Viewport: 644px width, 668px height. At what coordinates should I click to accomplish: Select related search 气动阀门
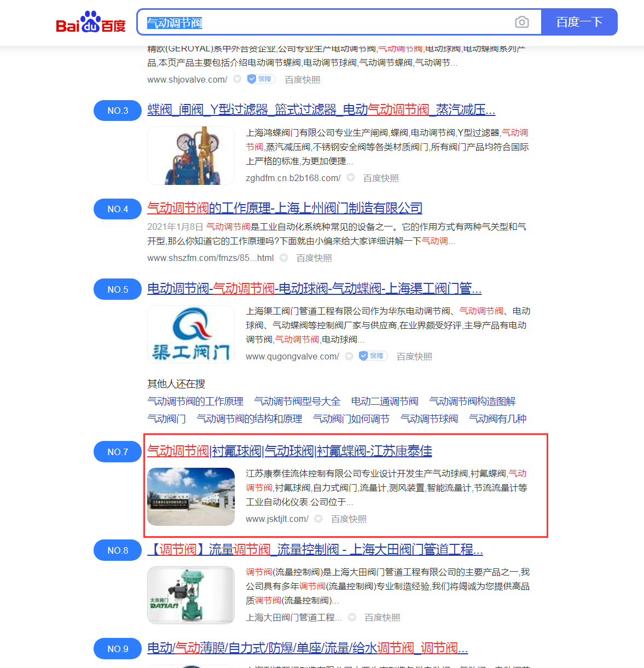166,419
